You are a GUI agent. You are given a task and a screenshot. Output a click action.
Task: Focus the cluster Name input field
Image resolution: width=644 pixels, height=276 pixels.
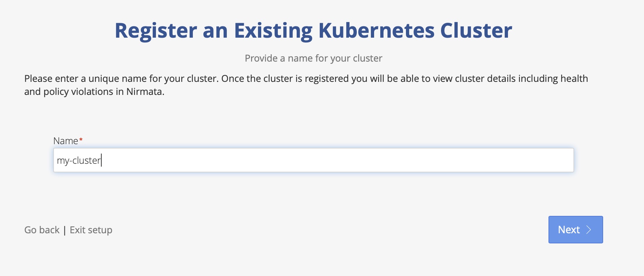coord(314,160)
